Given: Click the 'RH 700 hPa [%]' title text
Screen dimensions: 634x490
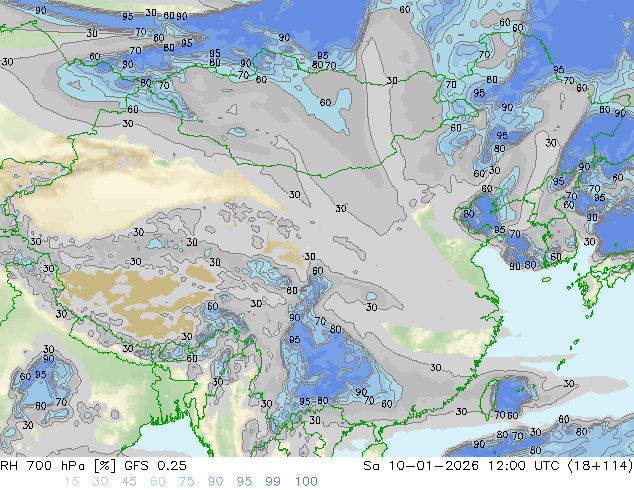Looking at the screenshot, I should 59,466.
